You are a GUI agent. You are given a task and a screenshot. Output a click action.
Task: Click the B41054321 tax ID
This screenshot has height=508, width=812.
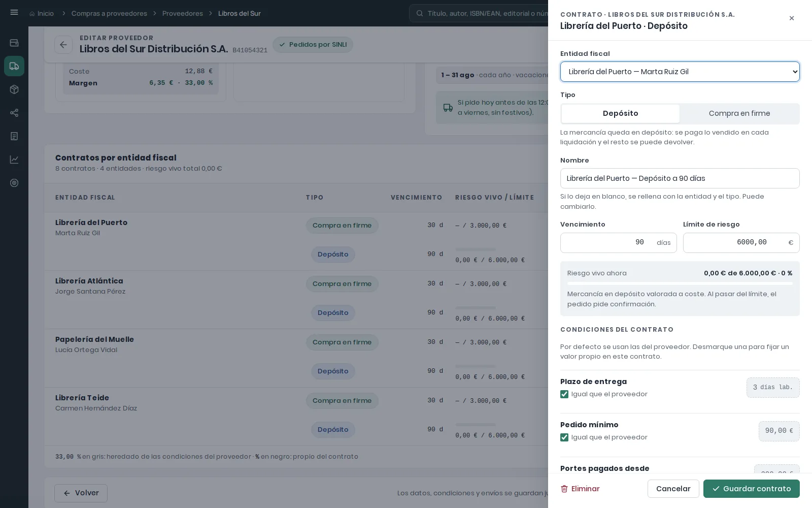[250, 50]
